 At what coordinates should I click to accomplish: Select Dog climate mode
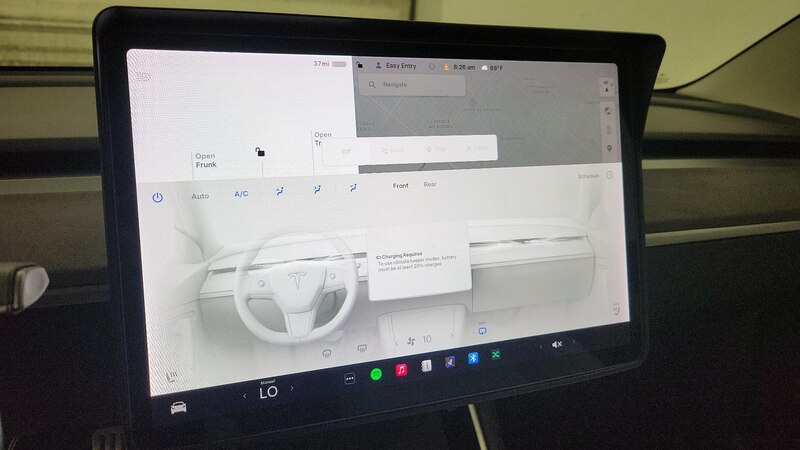click(436, 149)
